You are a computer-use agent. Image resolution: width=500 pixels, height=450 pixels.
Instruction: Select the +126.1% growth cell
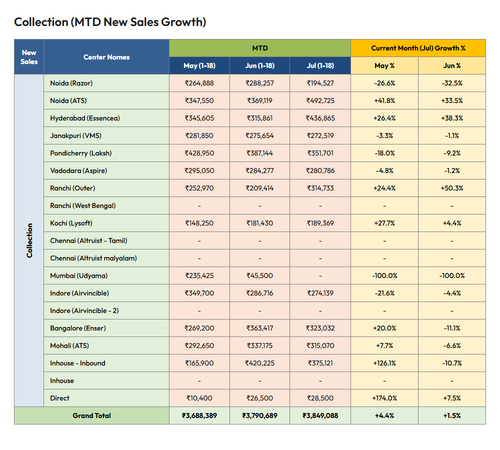pos(384,363)
